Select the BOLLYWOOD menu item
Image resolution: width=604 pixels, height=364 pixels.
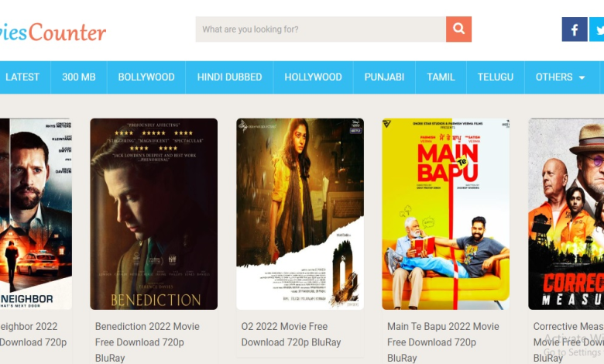(146, 77)
